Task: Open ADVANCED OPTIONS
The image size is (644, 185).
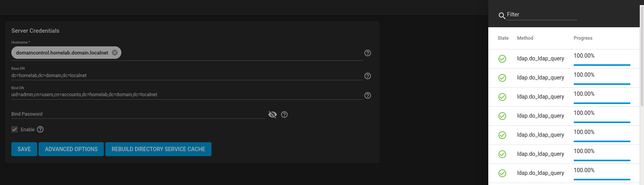Action: pyautogui.click(x=71, y=149)
